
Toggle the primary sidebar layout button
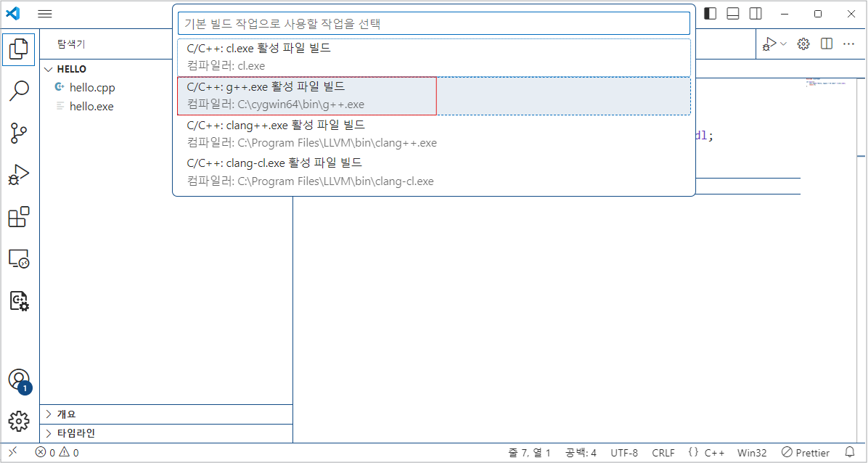[x=711, y=14]
